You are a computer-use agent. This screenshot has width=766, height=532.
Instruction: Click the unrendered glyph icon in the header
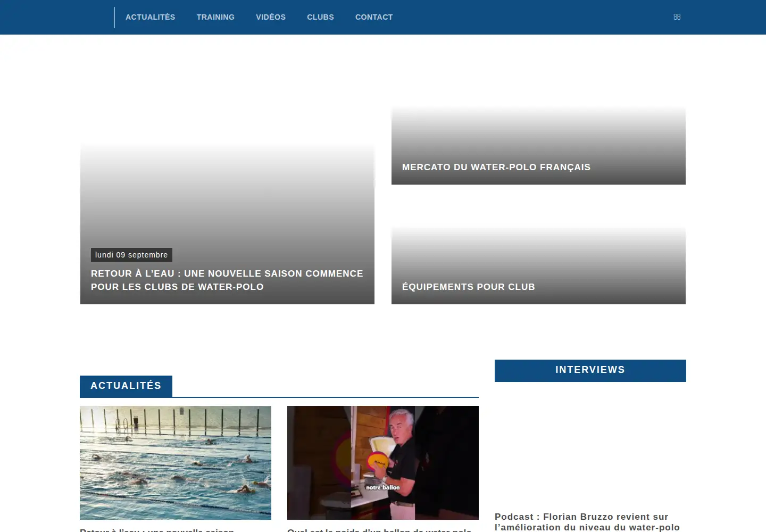tap(677, 17)
